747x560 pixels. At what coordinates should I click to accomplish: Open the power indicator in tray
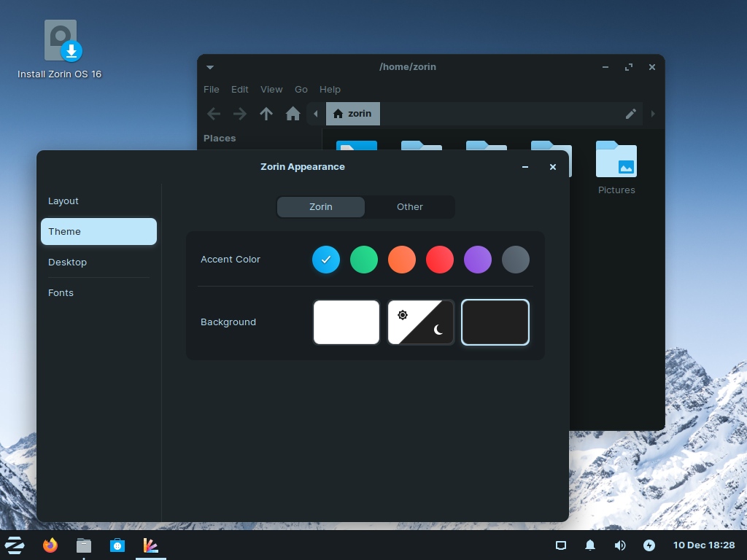coord(649,545)
